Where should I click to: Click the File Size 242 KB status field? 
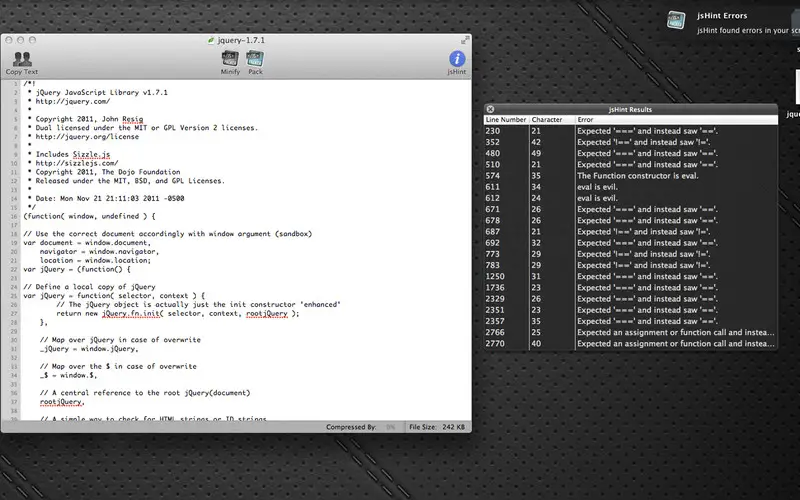[x=437, y=427]
